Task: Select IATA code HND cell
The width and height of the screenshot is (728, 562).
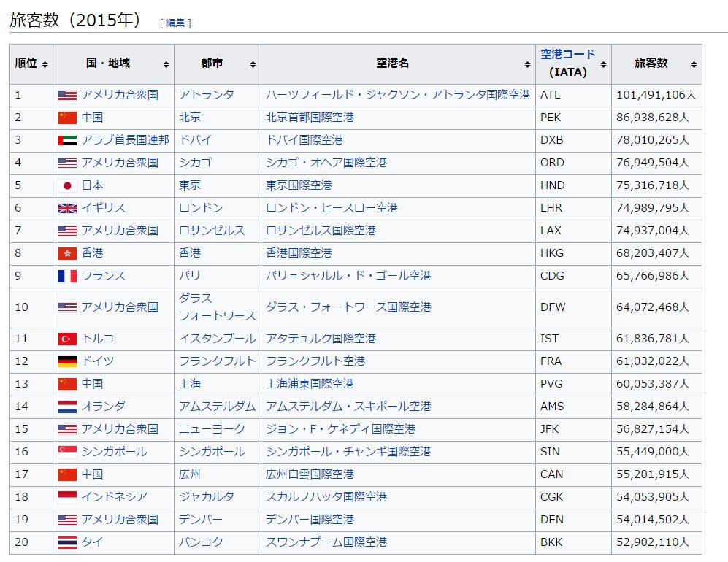Action: pos(573,185)
